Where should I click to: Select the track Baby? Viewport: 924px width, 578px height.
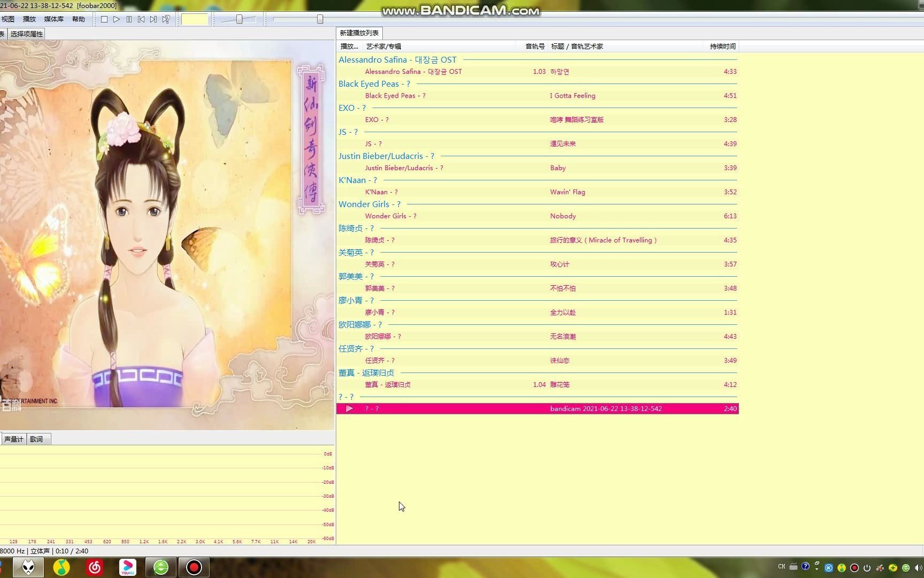coord(537,168)
